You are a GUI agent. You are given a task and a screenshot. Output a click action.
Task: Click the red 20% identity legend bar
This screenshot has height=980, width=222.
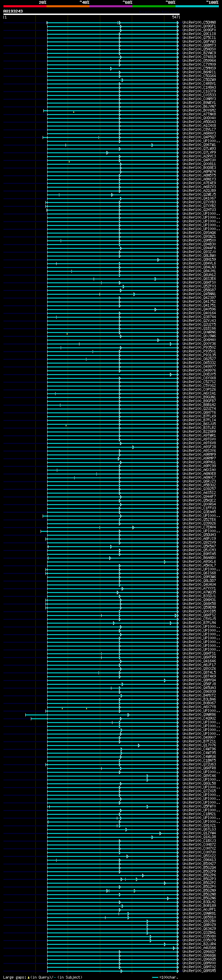pos(25,6)
